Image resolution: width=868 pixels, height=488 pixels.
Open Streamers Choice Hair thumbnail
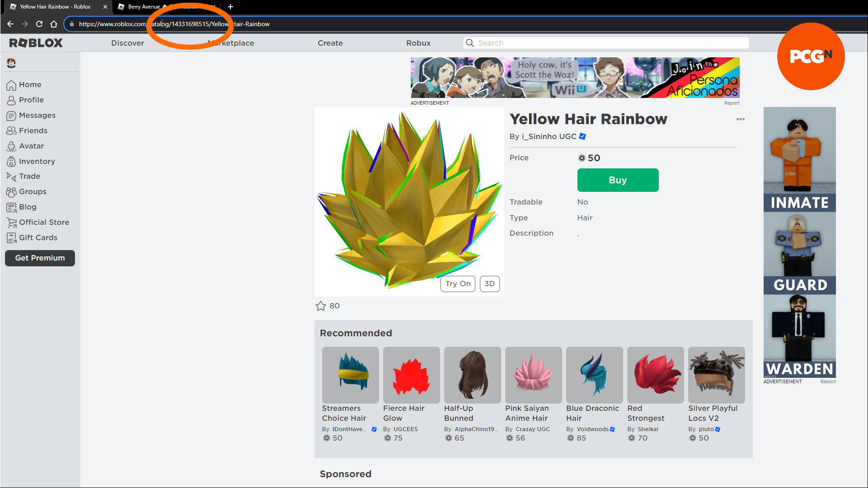[350, 375]
